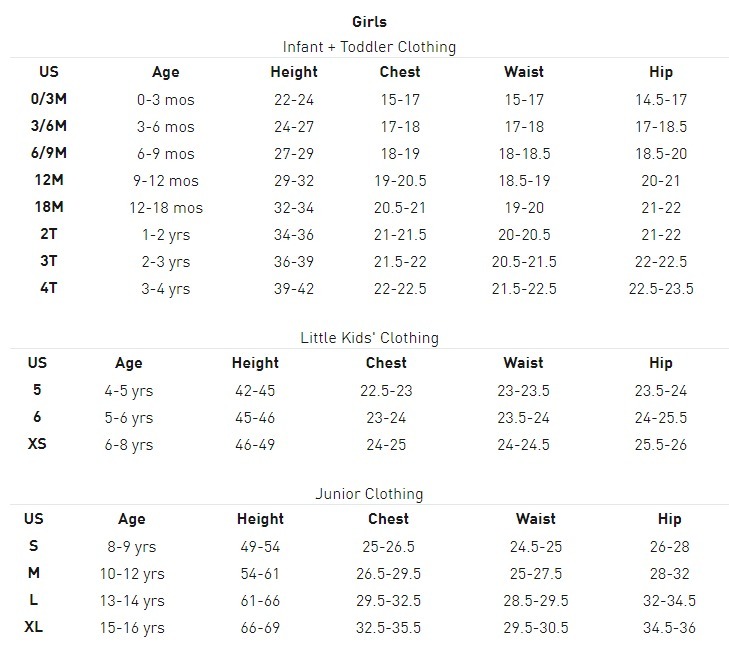729x647 pixels.
Task: Select the 10-12 yrs age cell
Action: [131, 574]
